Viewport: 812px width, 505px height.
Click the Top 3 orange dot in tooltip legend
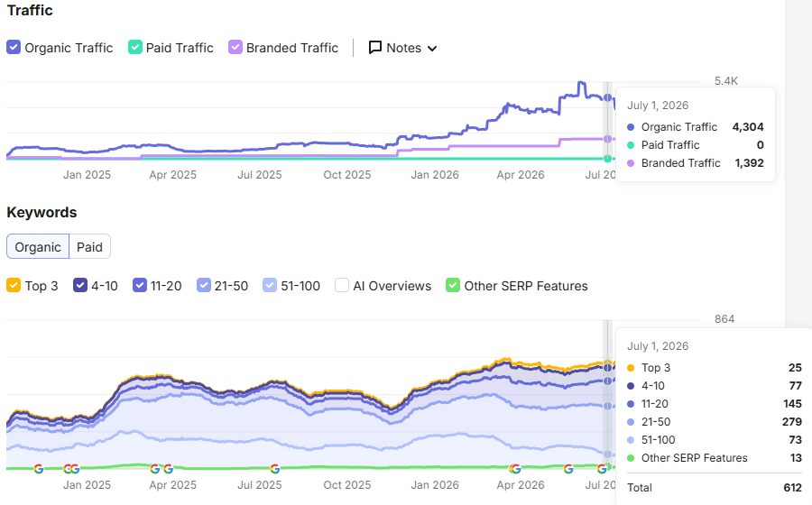631,368
